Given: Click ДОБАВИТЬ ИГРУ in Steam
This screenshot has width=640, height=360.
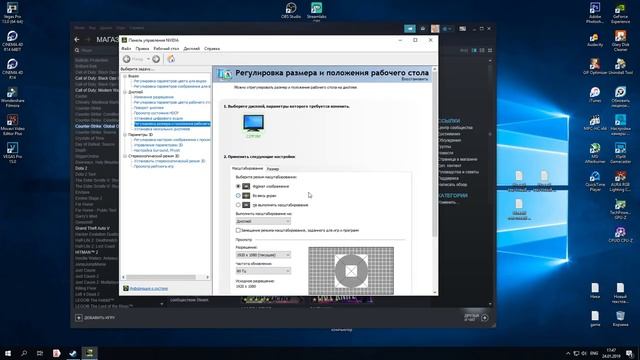Looking at the screenshot, I should (96, 318).
